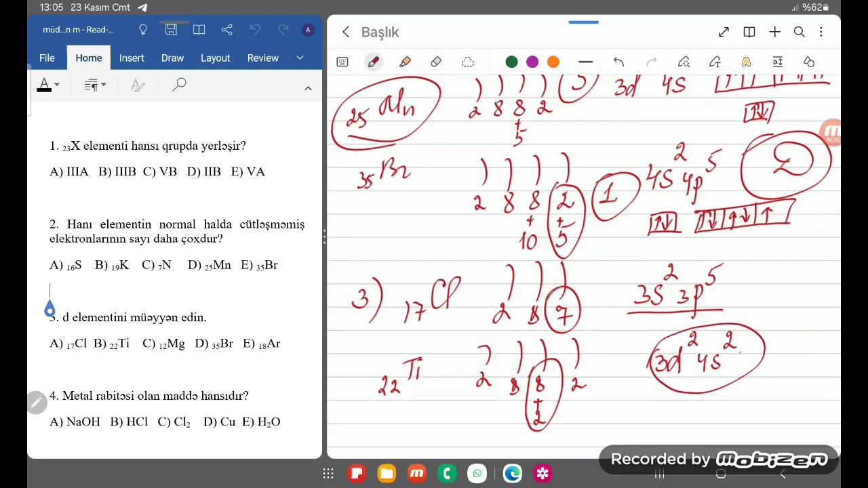Launch the red notes app from the taskbar
Viewport: 868px width, 488px height.
point(356,473)
